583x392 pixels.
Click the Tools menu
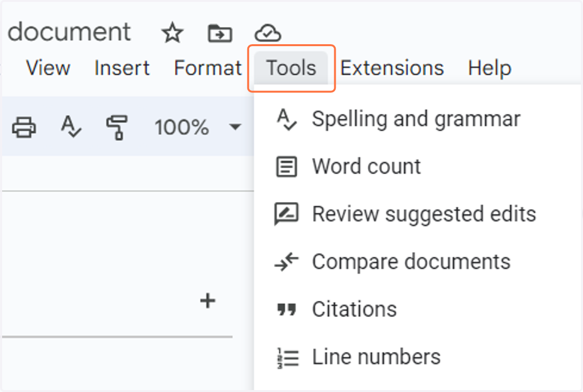click(x=291, y=68)
